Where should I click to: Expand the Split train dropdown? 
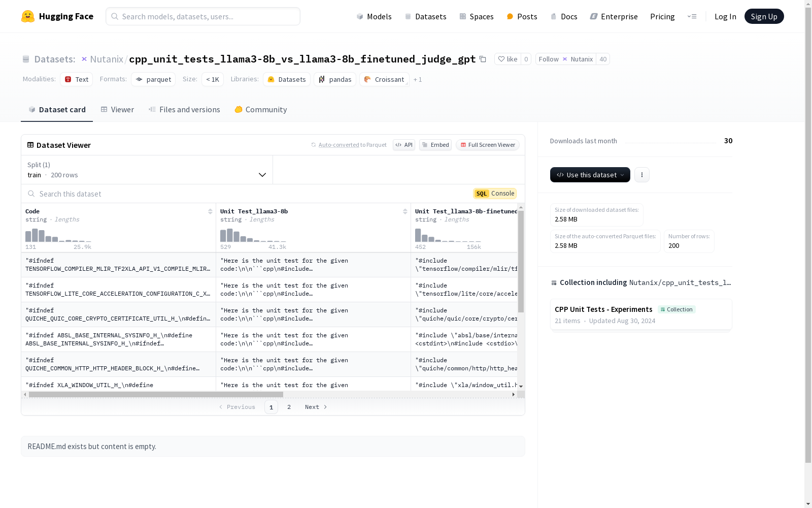tap(147, 170)
